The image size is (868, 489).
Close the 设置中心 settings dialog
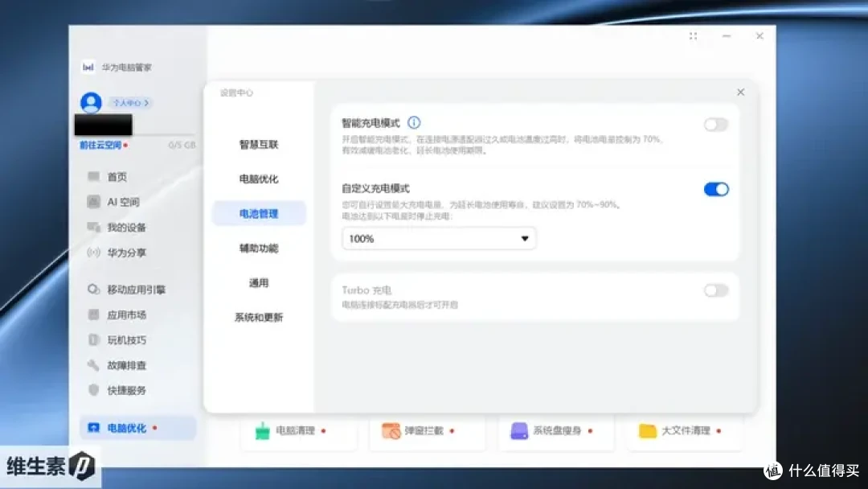click(741, 92)
